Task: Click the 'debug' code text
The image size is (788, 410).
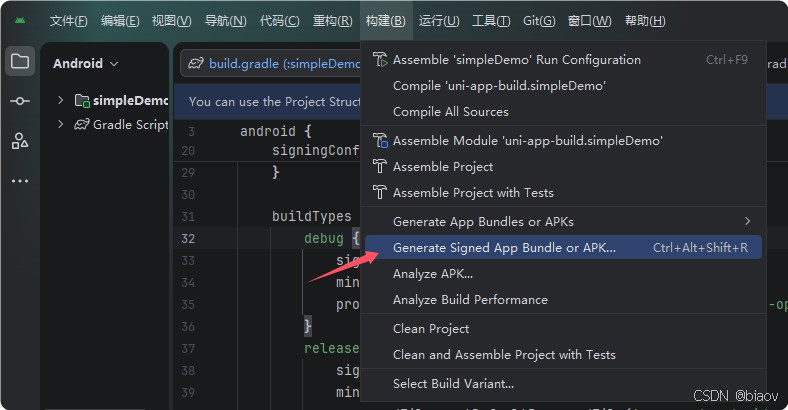Action: tap(324, 238)
